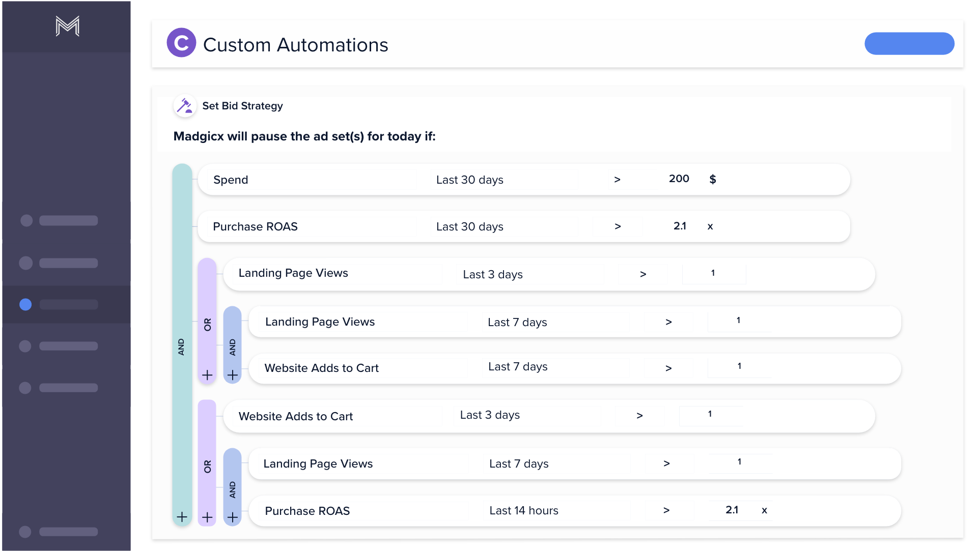Add condition to first OR group

click(207, 375)
